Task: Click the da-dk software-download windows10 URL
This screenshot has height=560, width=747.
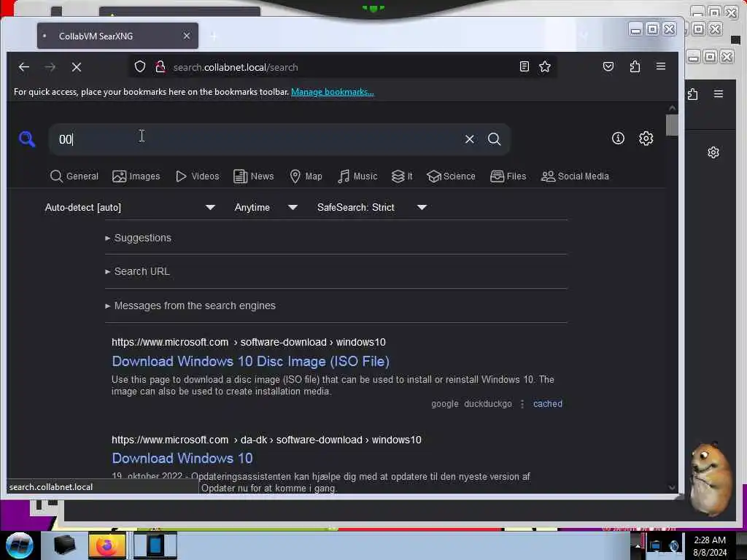Action: pyautogui.click(x=266, y=440)
